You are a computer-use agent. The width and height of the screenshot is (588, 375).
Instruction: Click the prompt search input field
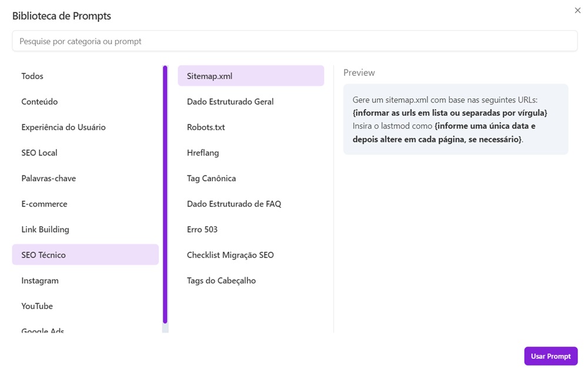[x=294, y=41]
